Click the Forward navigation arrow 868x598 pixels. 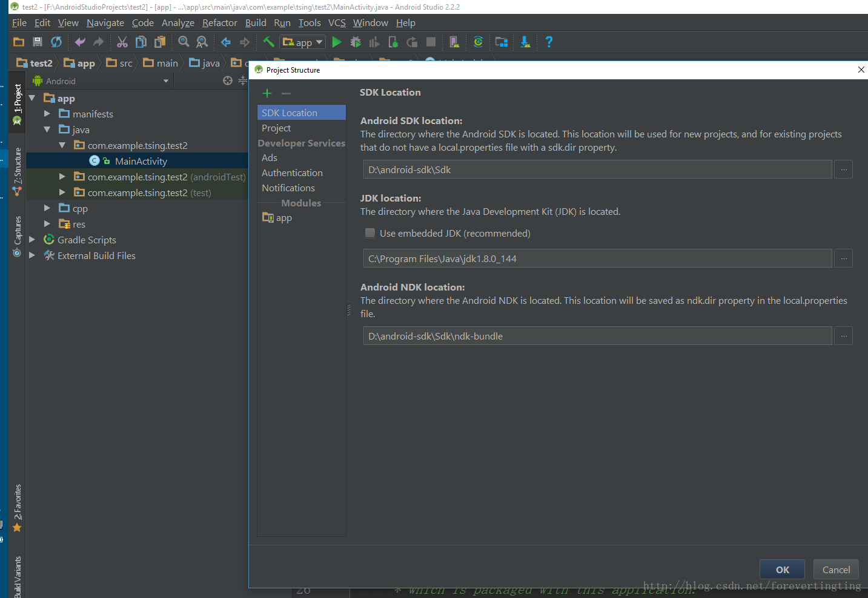pos(245,42)
